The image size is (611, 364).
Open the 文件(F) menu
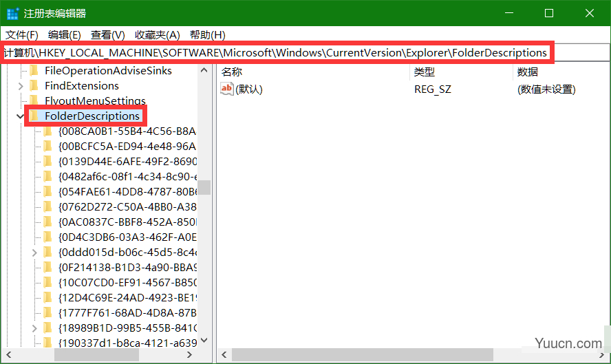coord(22,35)
